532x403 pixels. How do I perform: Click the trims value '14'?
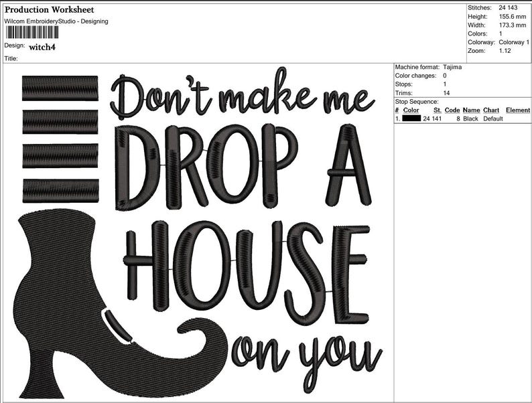click(446, 93)
